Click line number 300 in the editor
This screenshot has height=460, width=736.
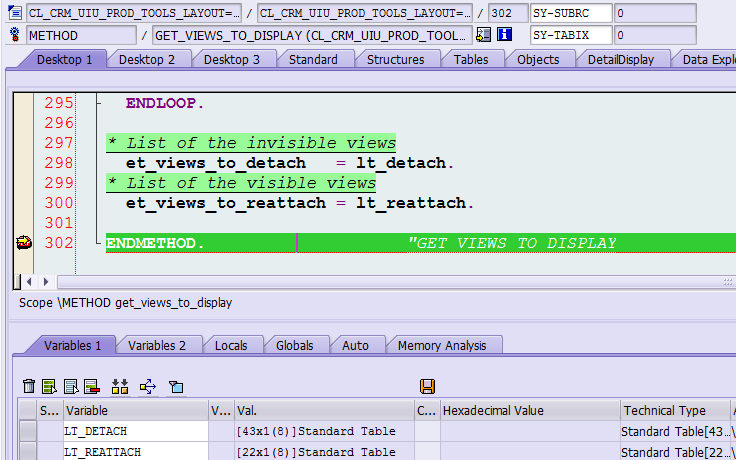(59, 203)
